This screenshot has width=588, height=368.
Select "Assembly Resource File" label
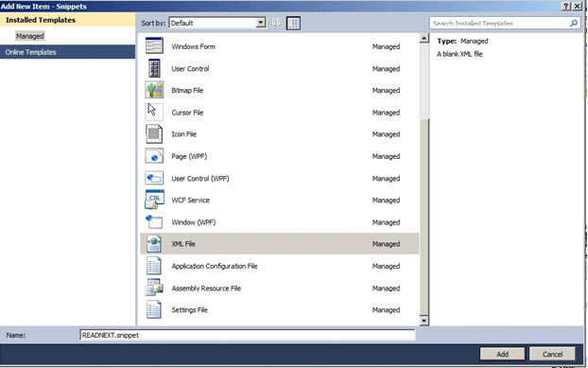(206, 289)
